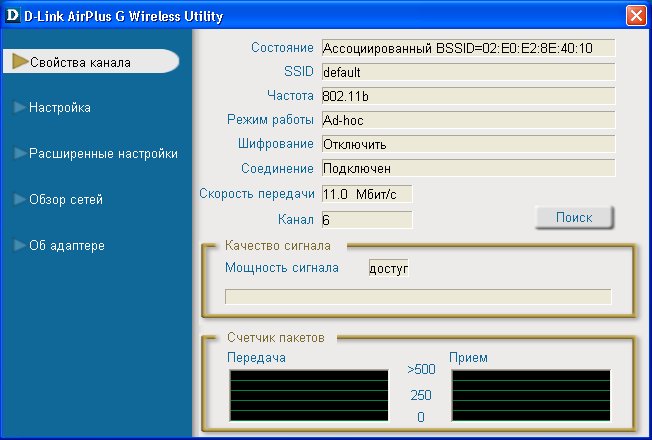
Task: Click the Состояние field showing BSSID
Action: [468, 48]
